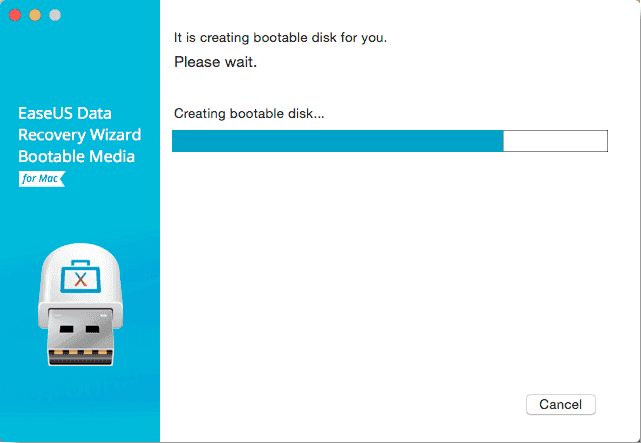Click the "Recovery Wizard" sidebar text
This screenshot has height=443, width=641.
coord(80,135)
